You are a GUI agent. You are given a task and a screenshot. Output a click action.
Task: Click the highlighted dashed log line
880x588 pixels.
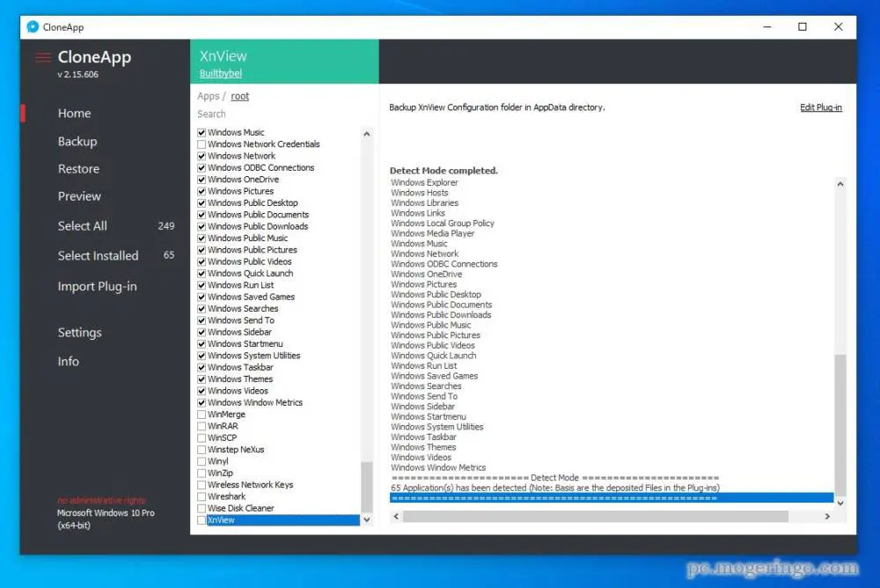(x=612, y=498)
